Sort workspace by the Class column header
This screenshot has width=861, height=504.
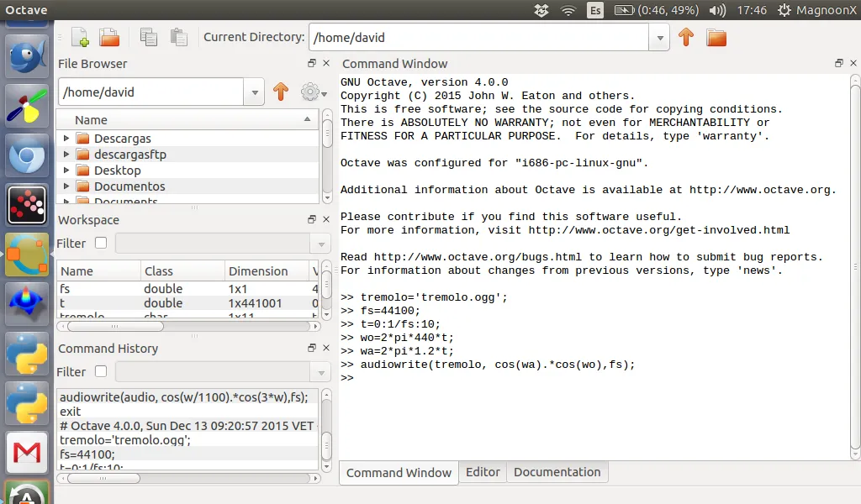tap(158, 271)
